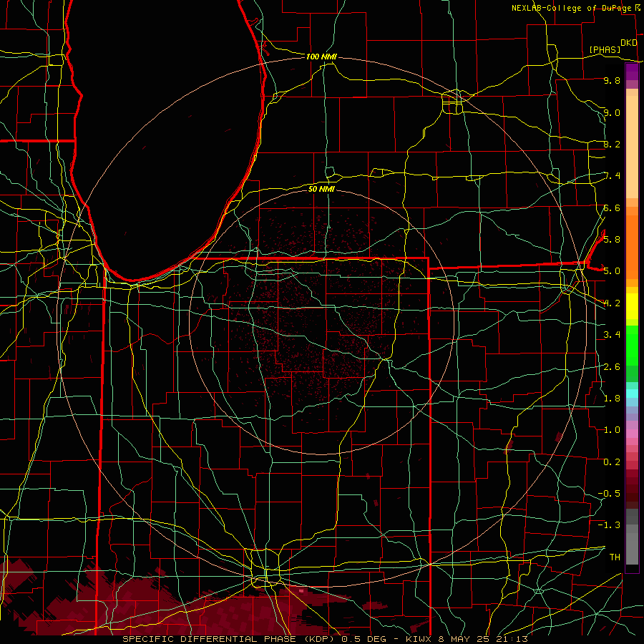This screenshot has height=644, width=644.
Task: Click the DKD product label
Action: coord(629,43)
